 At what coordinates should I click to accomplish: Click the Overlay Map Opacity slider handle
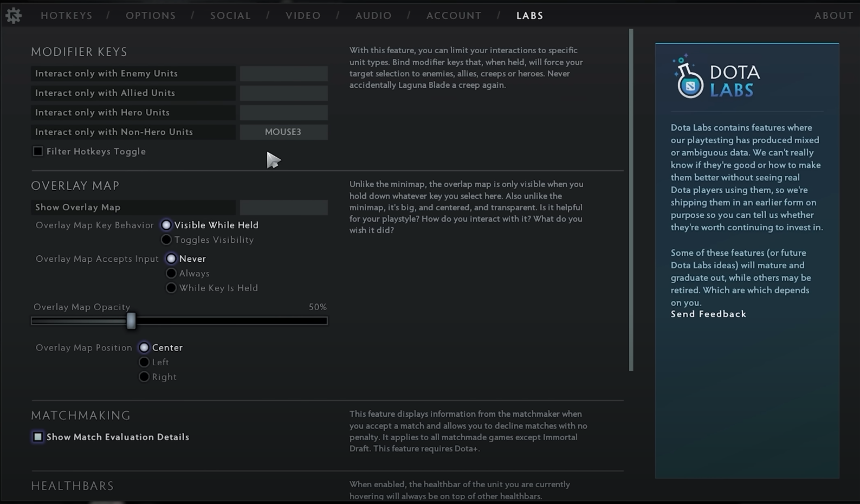(x=131, y=321)
